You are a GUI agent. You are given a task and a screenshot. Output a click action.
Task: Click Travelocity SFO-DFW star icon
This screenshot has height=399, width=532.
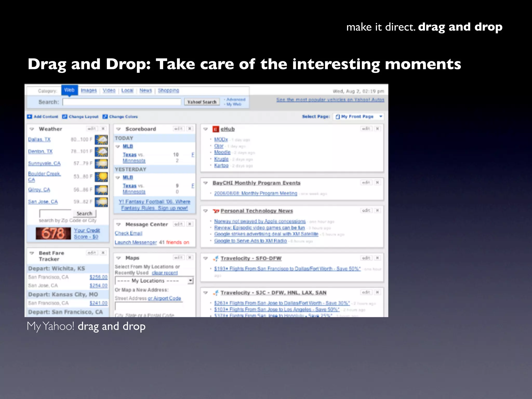[x=216, y=258]
